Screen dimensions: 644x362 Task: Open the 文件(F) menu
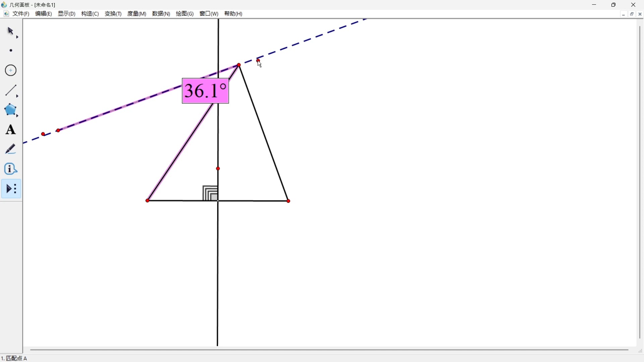pyautogui.click(x=21, y=14)
